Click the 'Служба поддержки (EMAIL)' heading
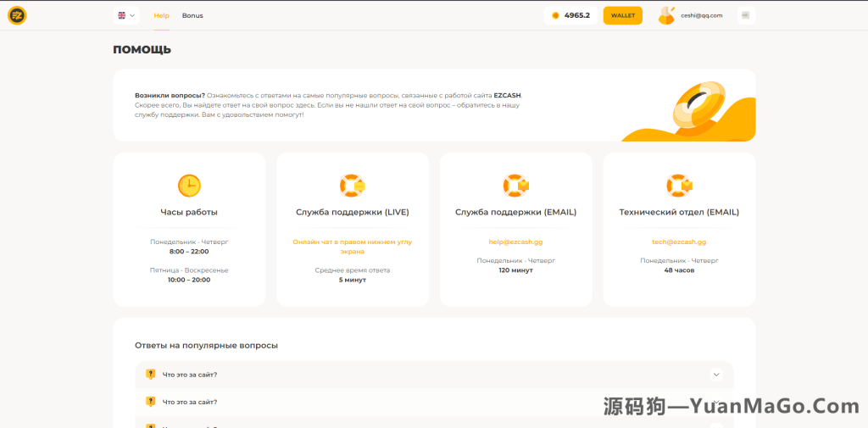Image resolution: width=868 pixels, height=428 pixels. click(516, 212)
